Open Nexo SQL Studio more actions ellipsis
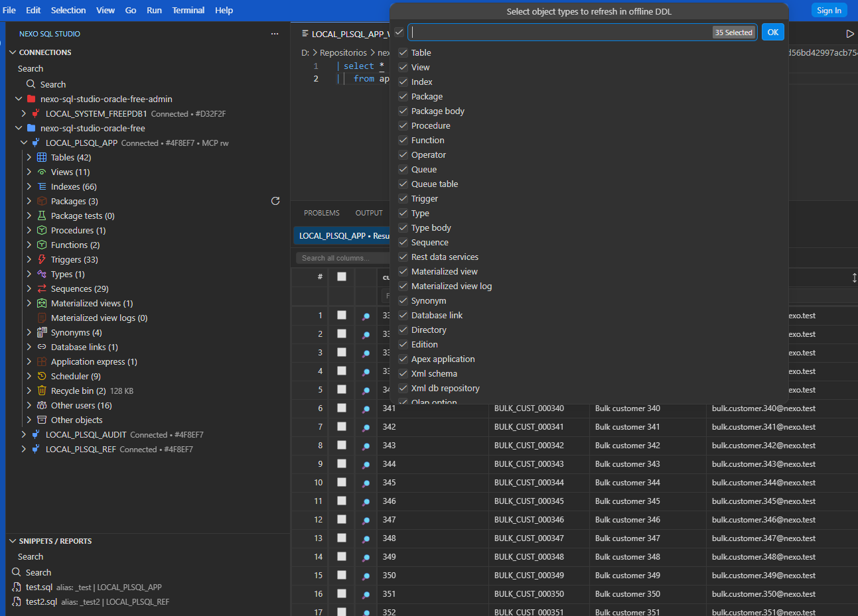The image size is (858, 616). tap(275, 34)
